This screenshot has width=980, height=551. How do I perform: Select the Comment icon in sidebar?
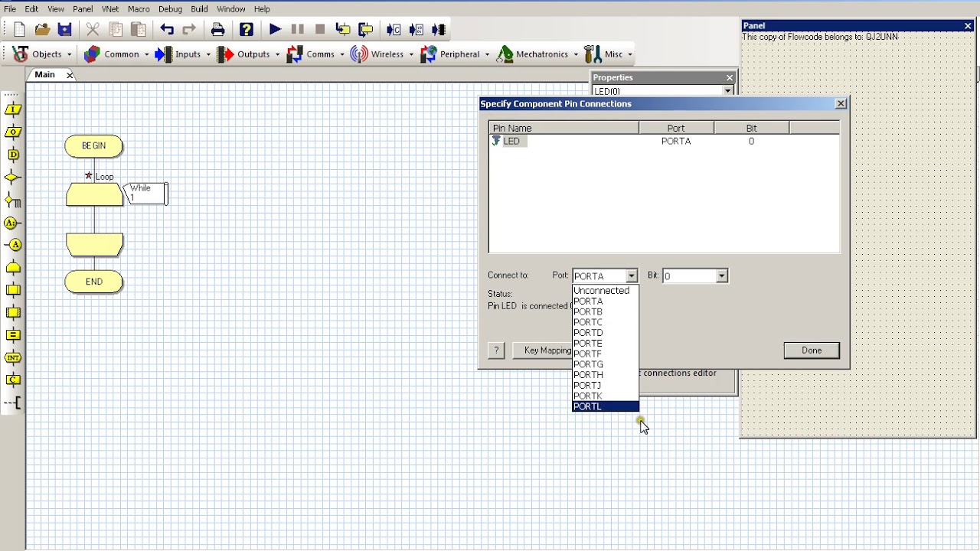(x=13, y=403)
